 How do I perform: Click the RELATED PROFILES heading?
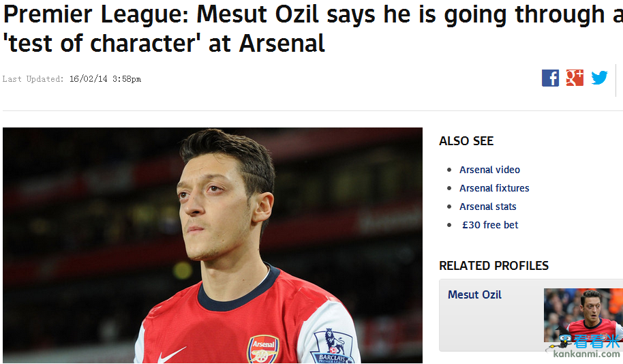(493, 266)
